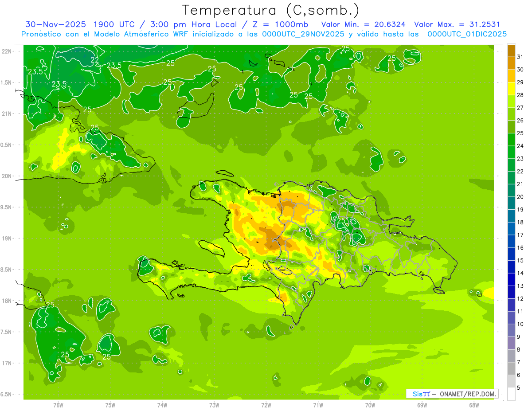Click legend value '13'
Screen dimensions: 532x411
[x=520, y=286]
